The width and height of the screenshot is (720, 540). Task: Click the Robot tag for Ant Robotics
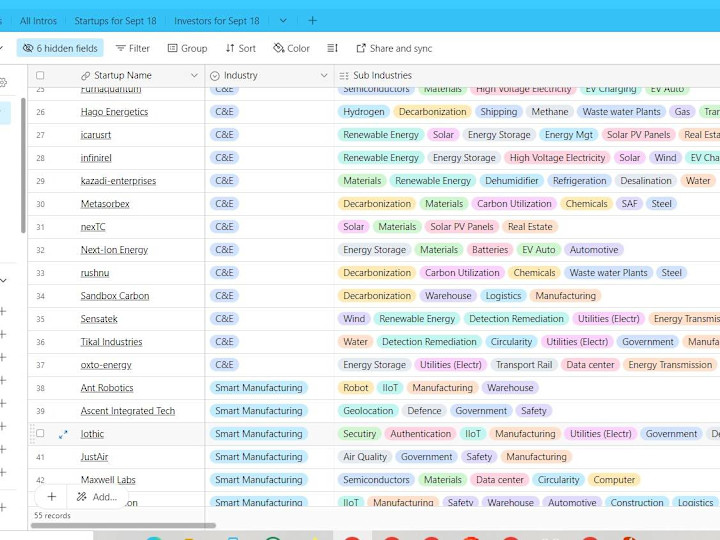pyautogui.click(x=355, y=388)
